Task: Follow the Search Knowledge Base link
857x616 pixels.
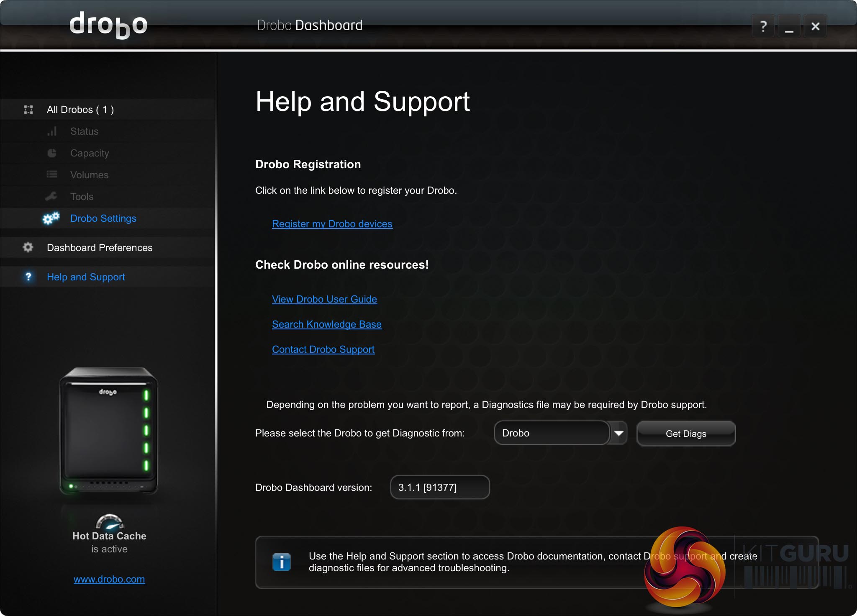Action: coord(326,324)
